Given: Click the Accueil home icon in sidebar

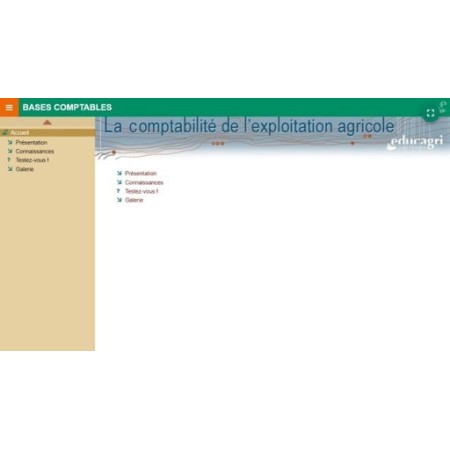Looking at the screenshot, I should [x=5, y=133].
